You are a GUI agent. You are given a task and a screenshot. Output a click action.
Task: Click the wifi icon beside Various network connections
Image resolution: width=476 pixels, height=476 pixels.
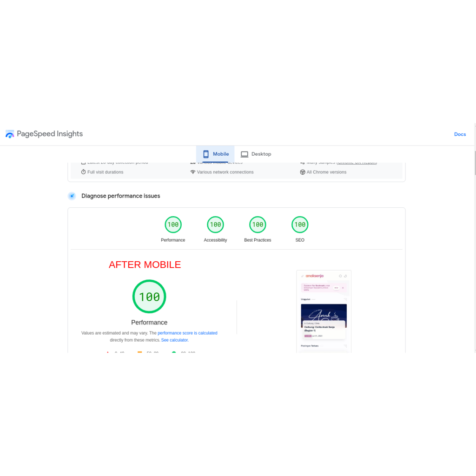193,172
